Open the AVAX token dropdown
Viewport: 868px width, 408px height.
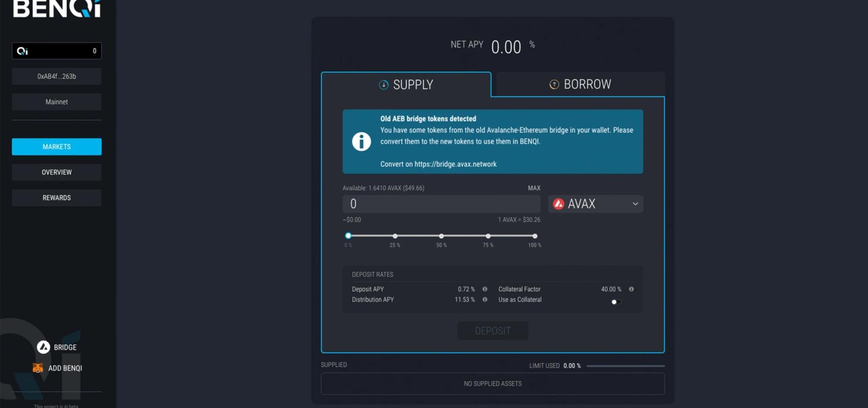coord(595,204)
